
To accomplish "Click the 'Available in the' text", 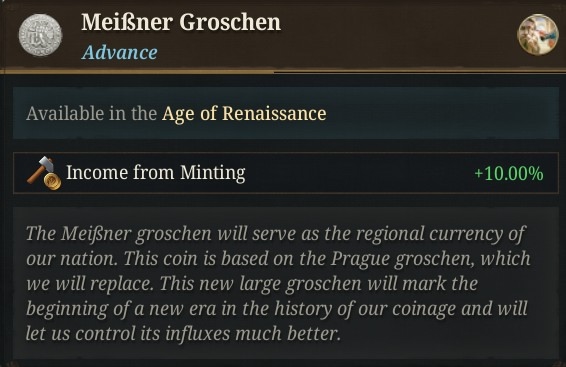I will click(91, 114).
